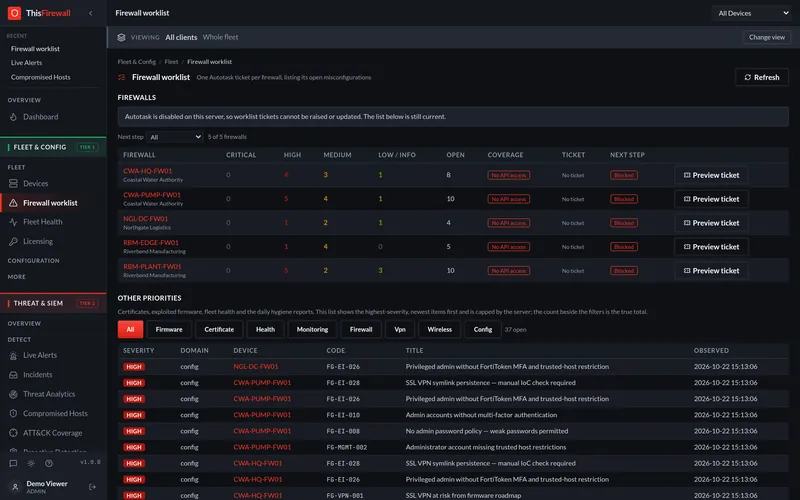Expand the Fleet & Config section
This screenshot has width=800, height=500.
[53, 147]
